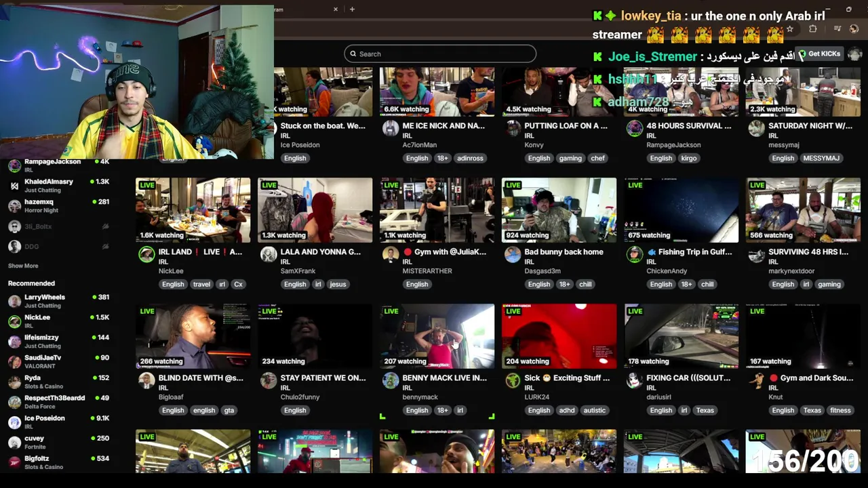Click the Search input field
Viewport: 868px width, 488px height.
coord(440,54)
